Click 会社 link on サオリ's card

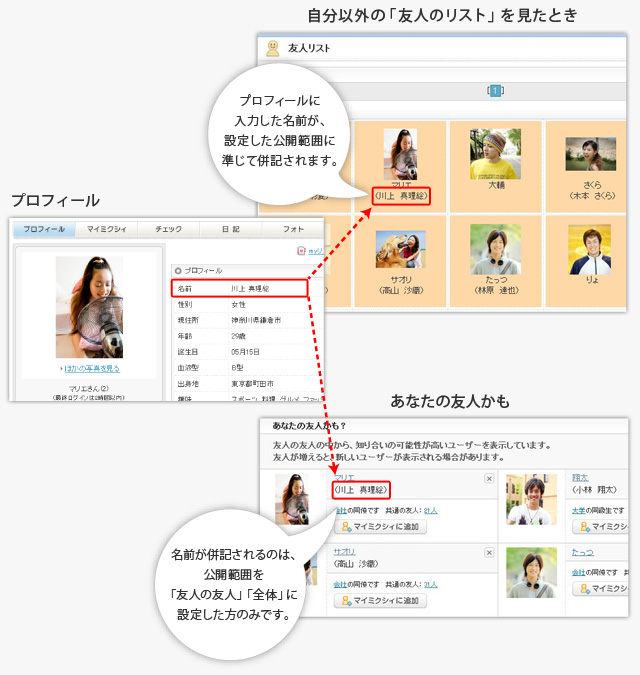[340, 585]
